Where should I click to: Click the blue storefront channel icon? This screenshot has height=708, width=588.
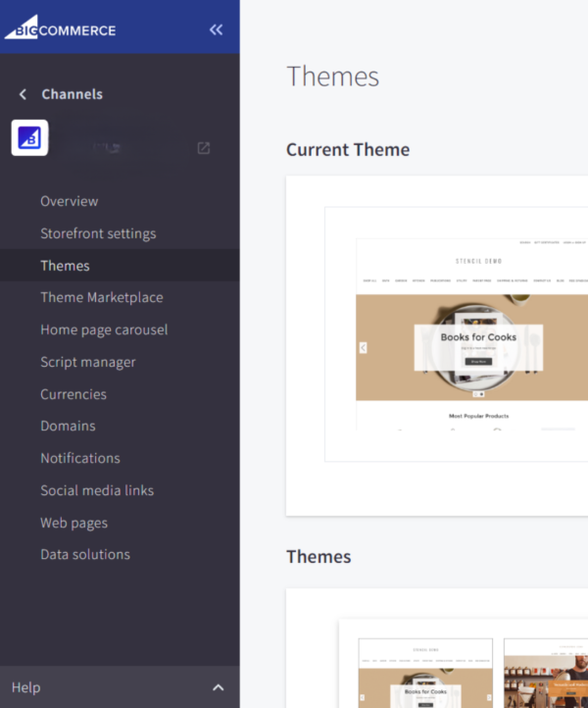(x=29, y=138)
